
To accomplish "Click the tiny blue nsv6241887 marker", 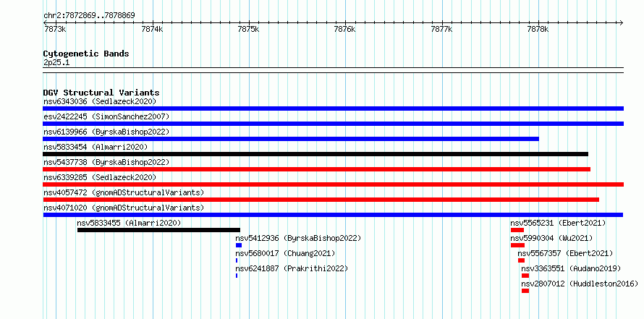I will (x=237, y=276).
